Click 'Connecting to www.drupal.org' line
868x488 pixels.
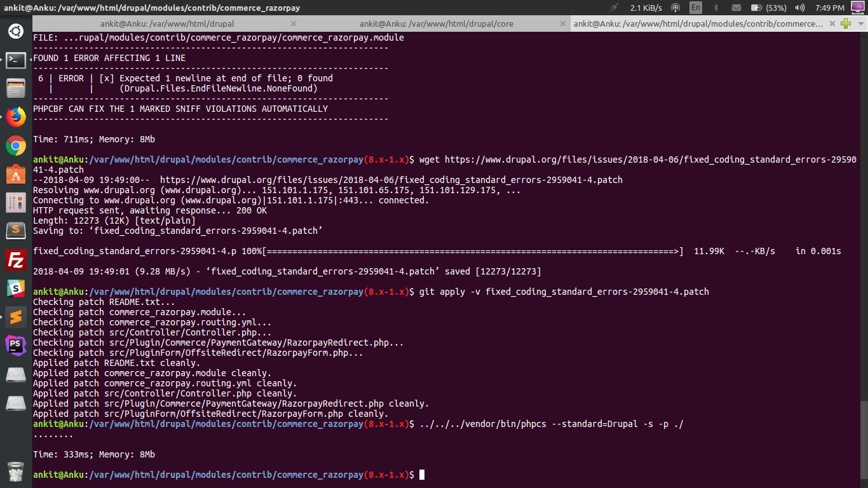tap(231, 200)
